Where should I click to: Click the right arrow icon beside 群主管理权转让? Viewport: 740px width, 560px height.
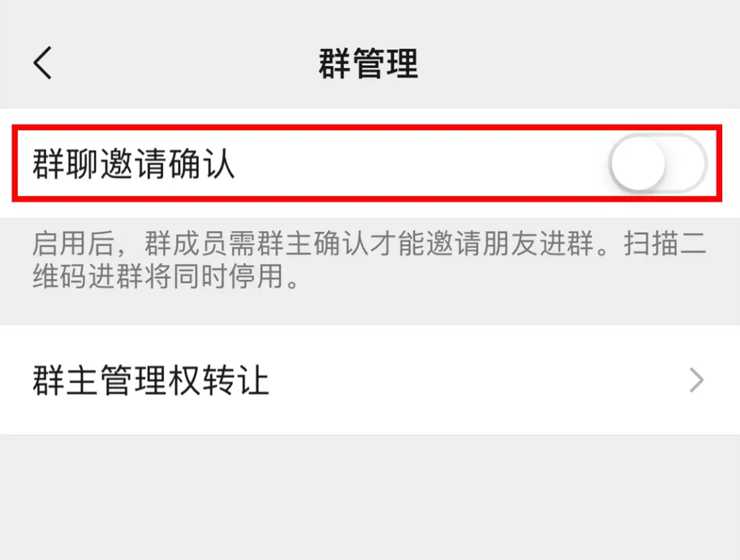click(697, 380)
